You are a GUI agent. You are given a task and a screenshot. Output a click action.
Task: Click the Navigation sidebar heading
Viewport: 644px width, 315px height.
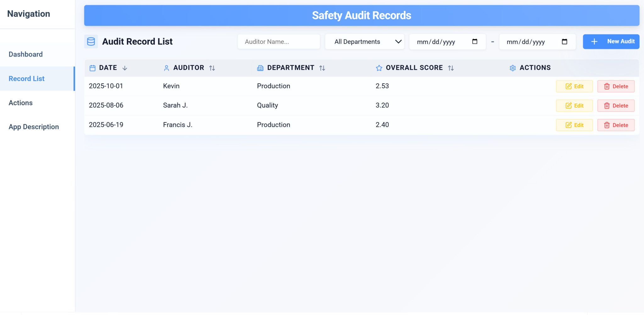(29, 14)
